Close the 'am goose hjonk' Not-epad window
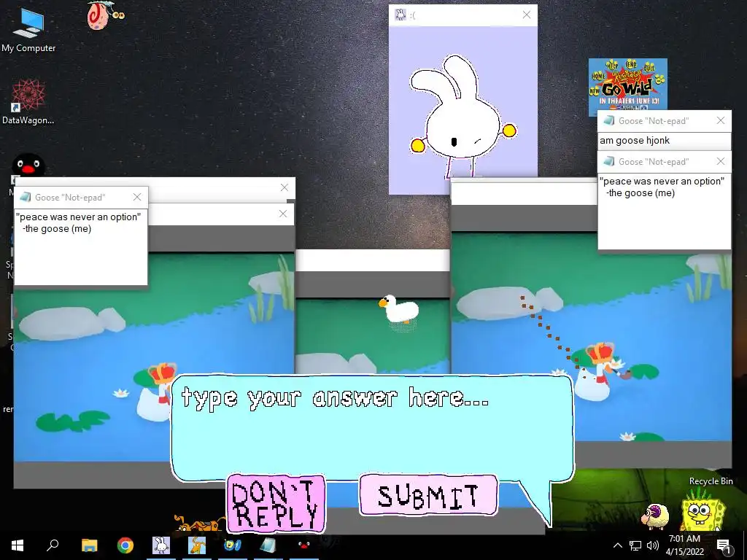Image resolution: width=747 pixels, height=560 pixels. tap(721, 120)
